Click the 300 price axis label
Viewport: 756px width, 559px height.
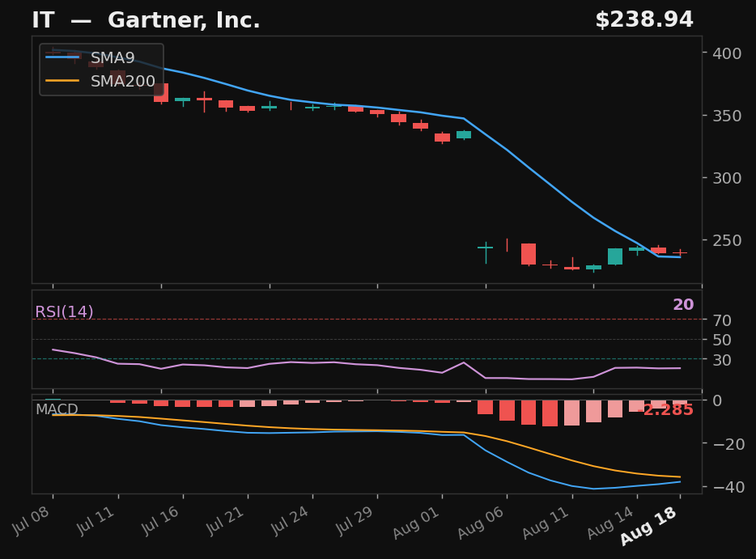pyautogui.click(x=727, y=178)
